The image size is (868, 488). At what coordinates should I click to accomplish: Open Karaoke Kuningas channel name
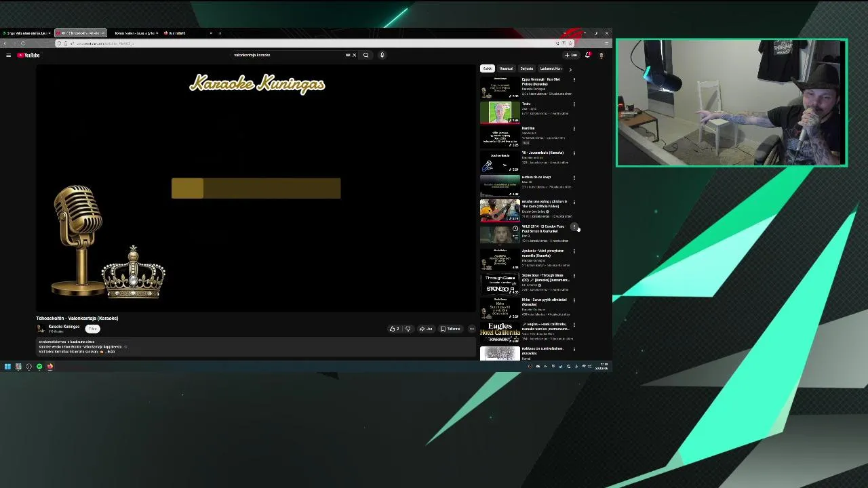click(x=64, y=327)
